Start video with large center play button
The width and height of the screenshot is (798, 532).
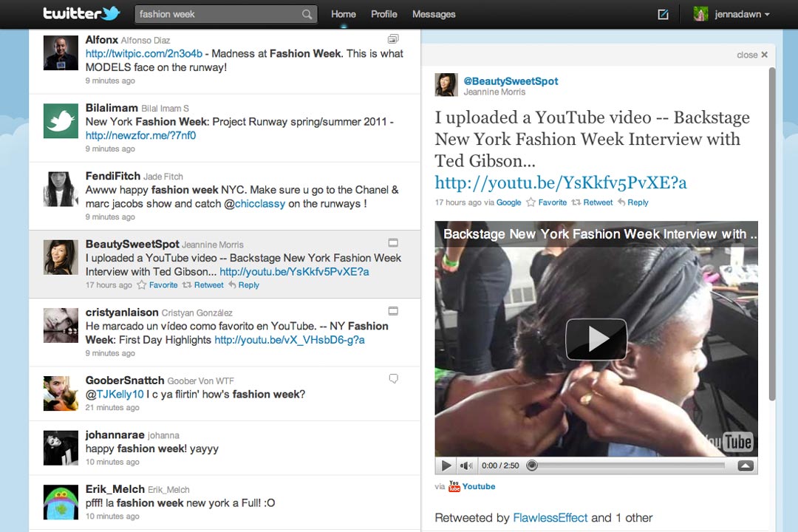tap(596, 339)
